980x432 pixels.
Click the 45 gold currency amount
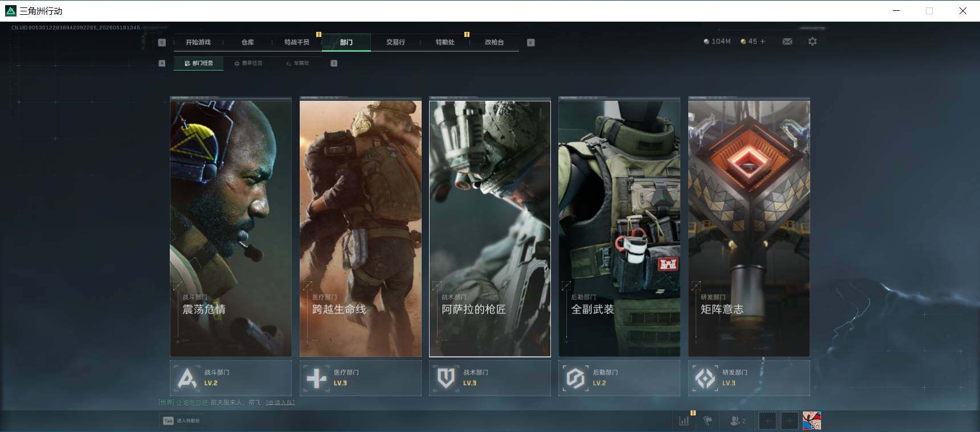(753, 42)
